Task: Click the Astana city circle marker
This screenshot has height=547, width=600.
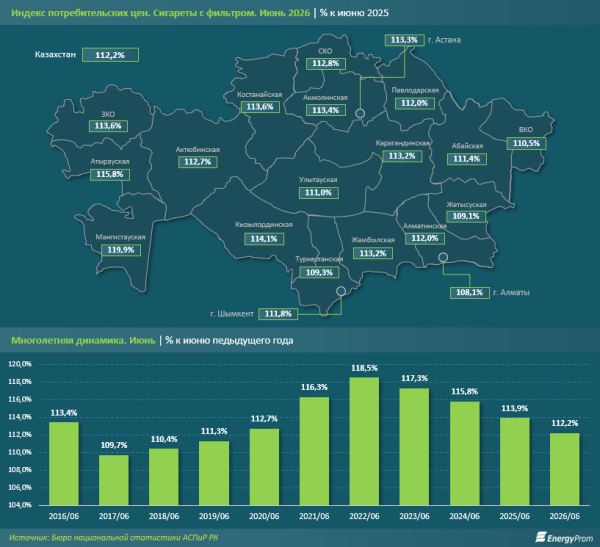Action: (360, 113)
